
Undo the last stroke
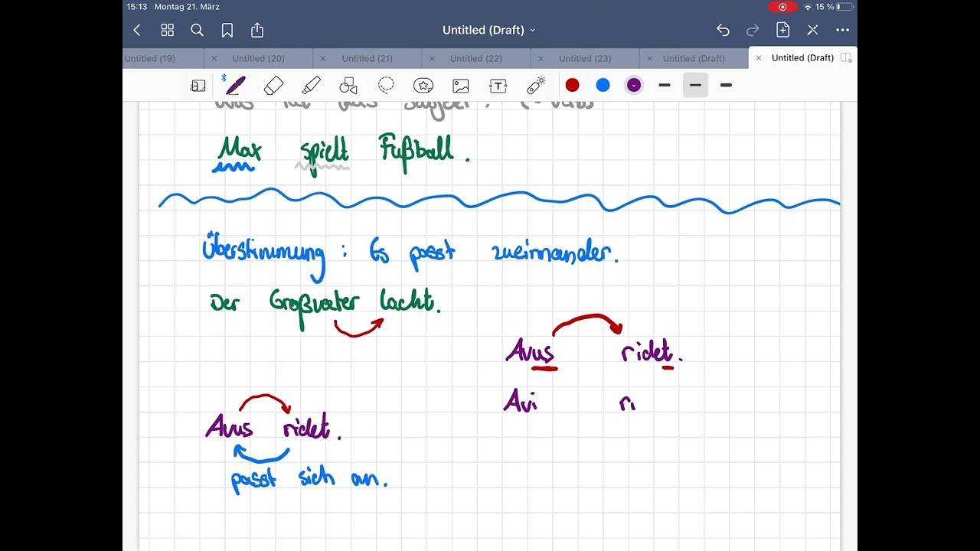click(723, 30)
